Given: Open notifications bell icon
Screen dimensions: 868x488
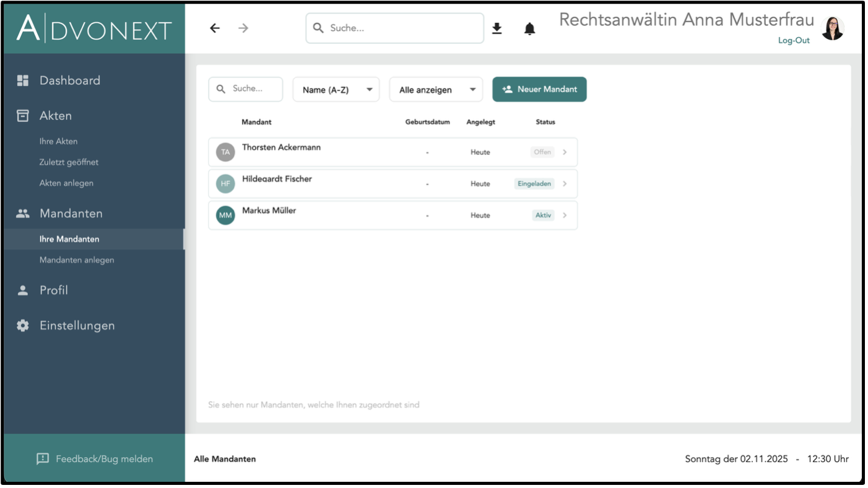Looking at the screenshot, I should (529, 28).
